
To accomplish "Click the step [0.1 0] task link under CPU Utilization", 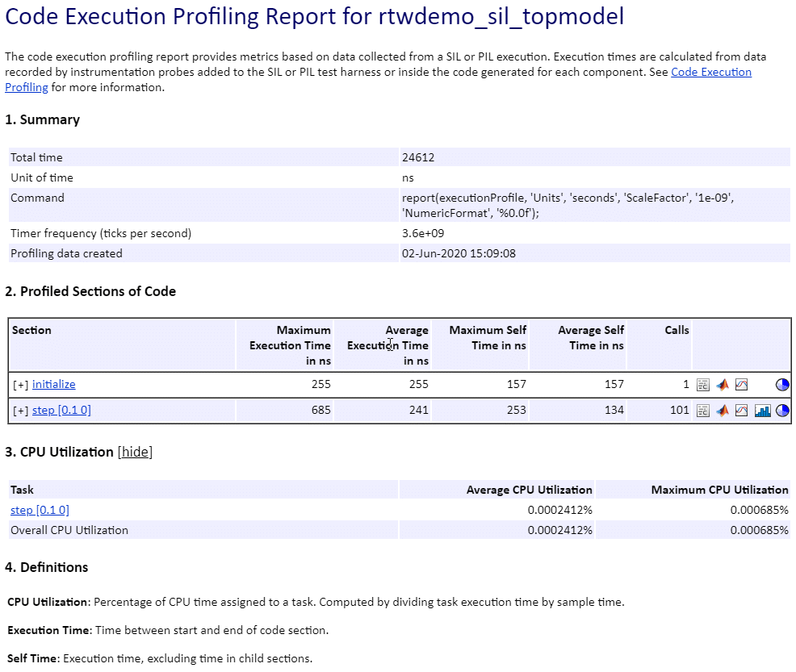I will pyautogui.click(x=40, y=510).
